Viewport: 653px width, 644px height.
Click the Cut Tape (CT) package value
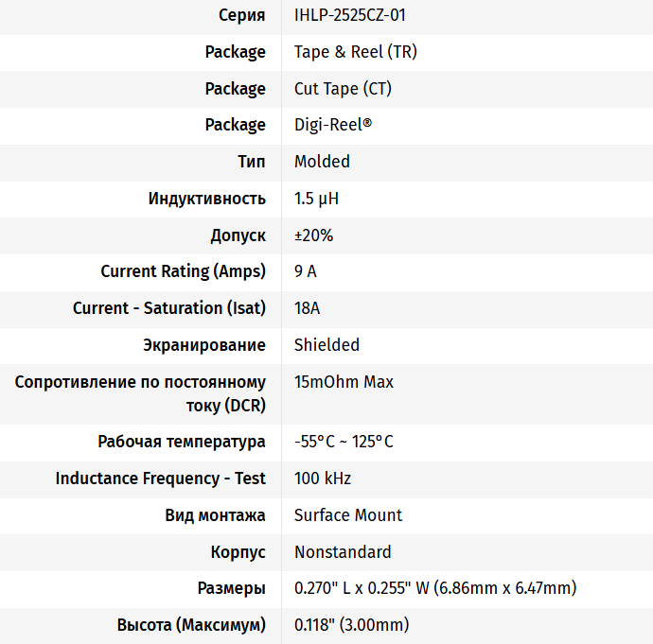pyautogui.click(x=343, y=89)
